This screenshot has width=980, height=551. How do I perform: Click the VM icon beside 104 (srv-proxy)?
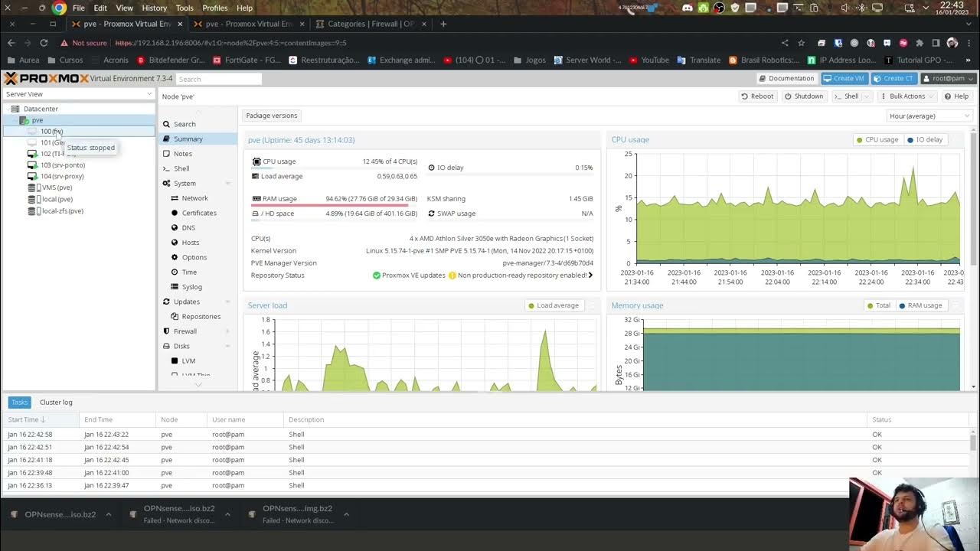pyautogui.click(x=32, y=176)
